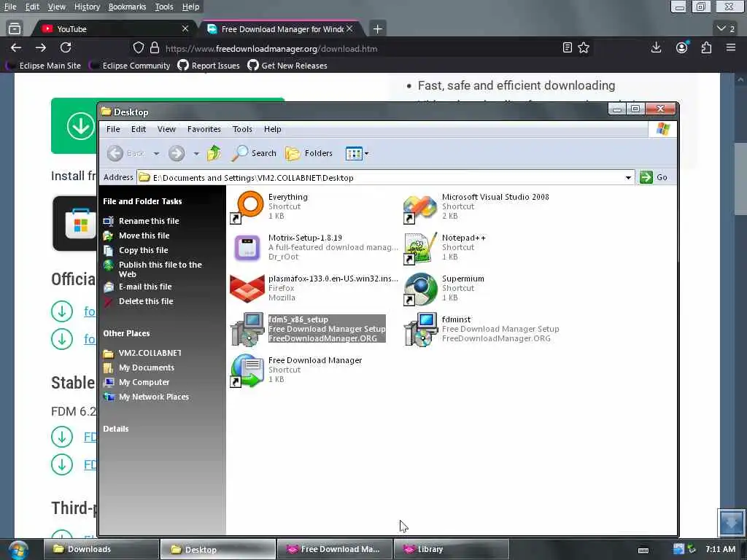This screenshot has width=747, height=560.
Task: Select the fdm5_x86_setup installer icon
Action: 247,329
